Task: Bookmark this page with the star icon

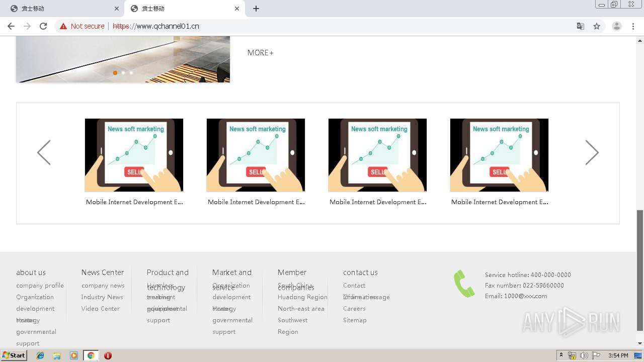Action: pos(597,26)
